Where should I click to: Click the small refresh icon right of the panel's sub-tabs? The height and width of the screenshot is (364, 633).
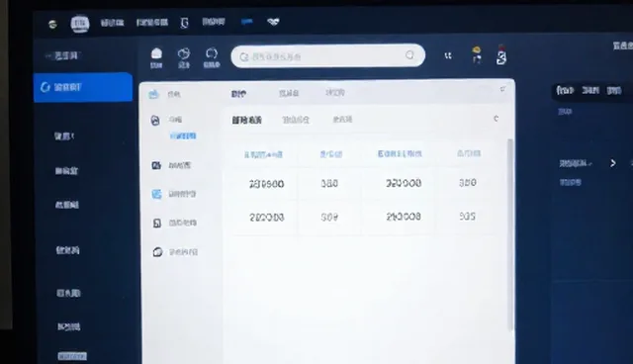497,119
